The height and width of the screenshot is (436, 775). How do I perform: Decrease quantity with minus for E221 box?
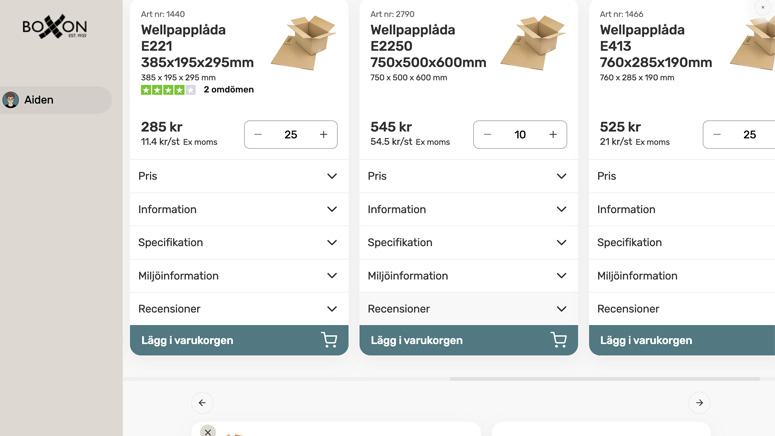(258, 134)
